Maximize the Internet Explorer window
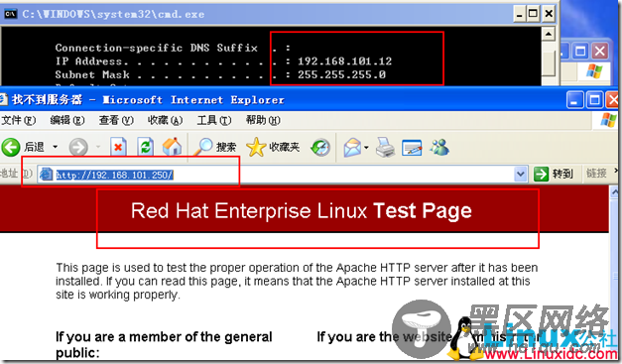 pos(594,100)
